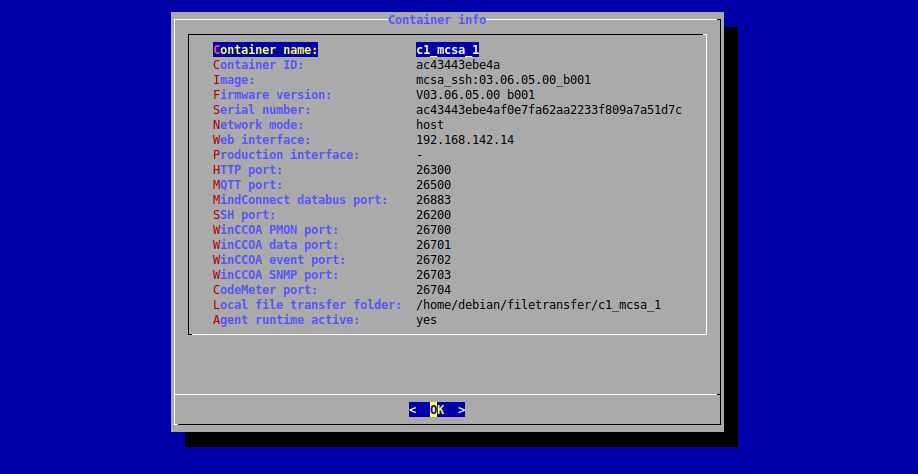918x474 pixels.
Task: Click the network mode value 'host'
Action: [430, 125]
